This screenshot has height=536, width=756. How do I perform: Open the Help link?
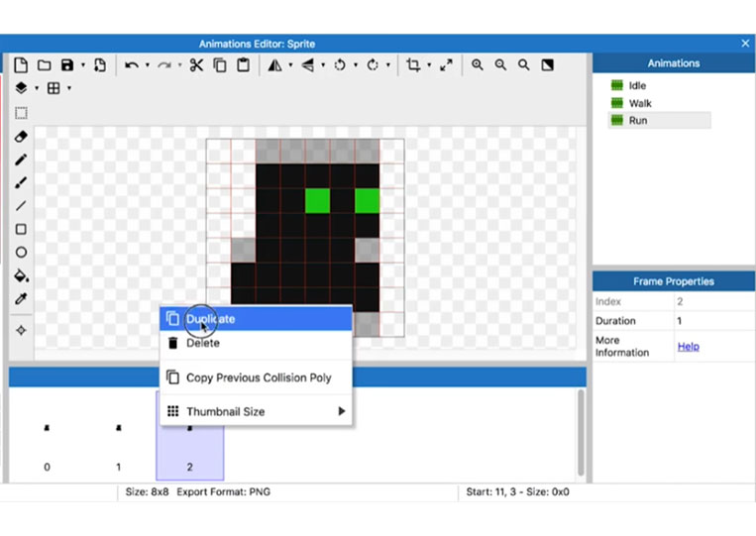pyautogui.click(x=688, y=347)
